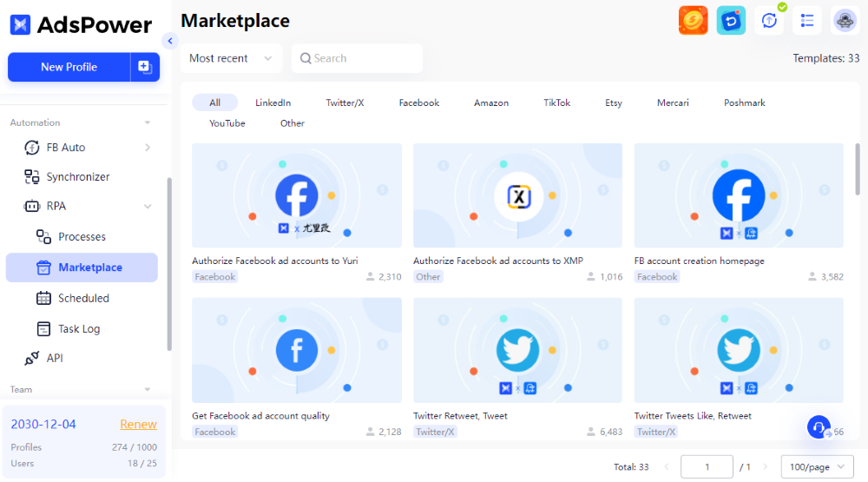Open Authorize Facebook ad accounts to Yuri title
Viewport: 868px width, 482px height.
coord(275,261)
